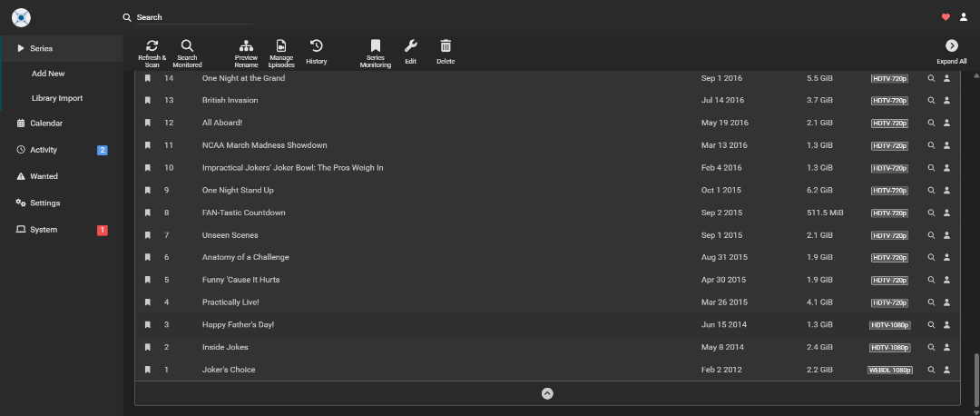
Task: Click the red heart donate icon
Action: [x=946, y=17]
